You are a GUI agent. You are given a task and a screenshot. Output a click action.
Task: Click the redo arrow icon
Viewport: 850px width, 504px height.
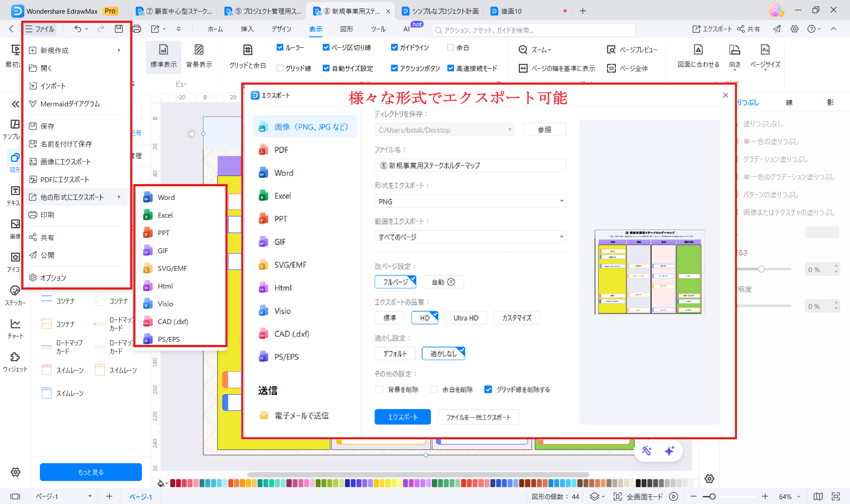pos(101,29)
